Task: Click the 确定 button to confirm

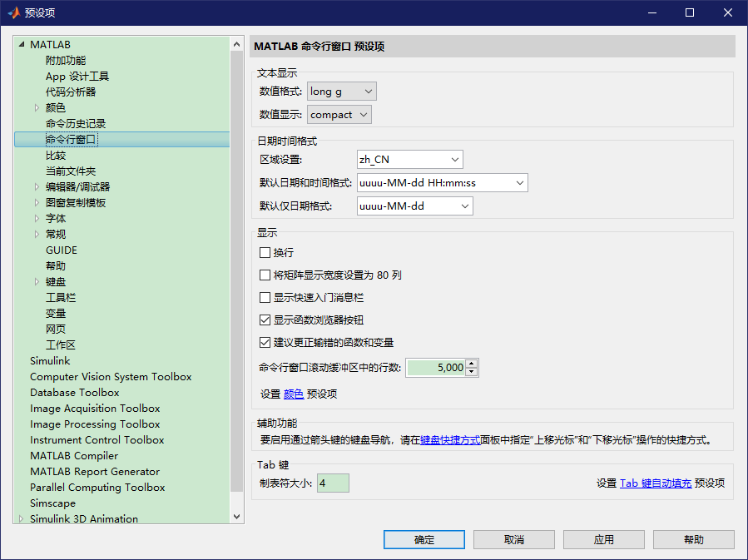Action: click(x=424, y=539)
